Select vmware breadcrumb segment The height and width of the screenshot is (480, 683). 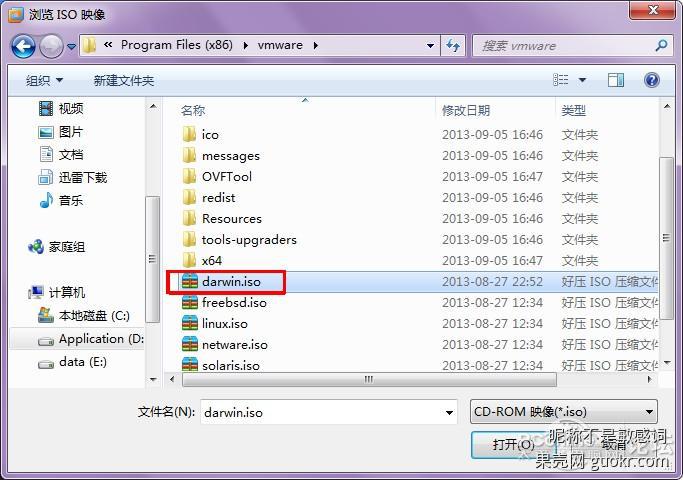click(280, 45)
